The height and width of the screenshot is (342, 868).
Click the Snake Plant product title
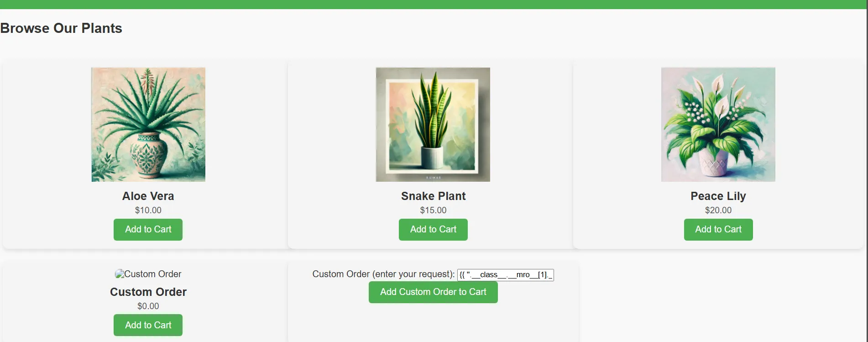(433, 196)
